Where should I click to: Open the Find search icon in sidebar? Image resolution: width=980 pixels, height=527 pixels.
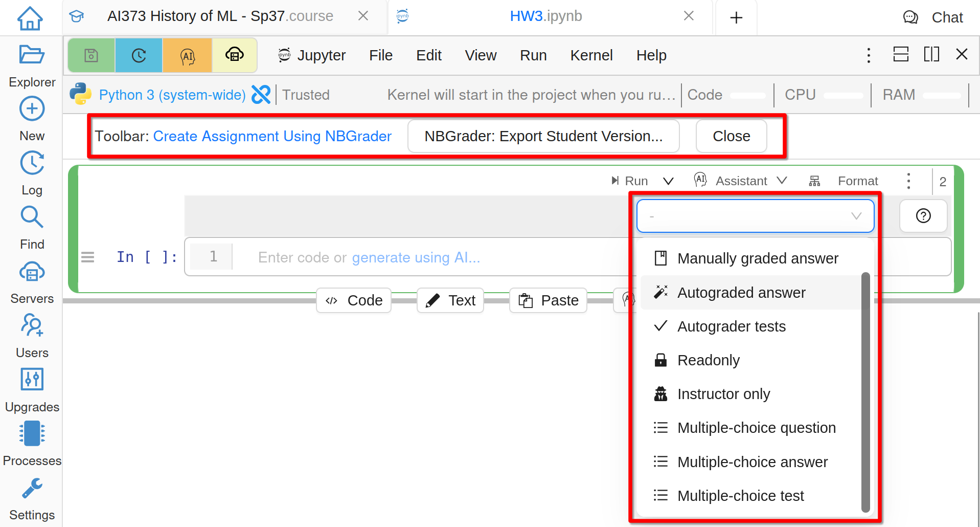pos(32,217)
